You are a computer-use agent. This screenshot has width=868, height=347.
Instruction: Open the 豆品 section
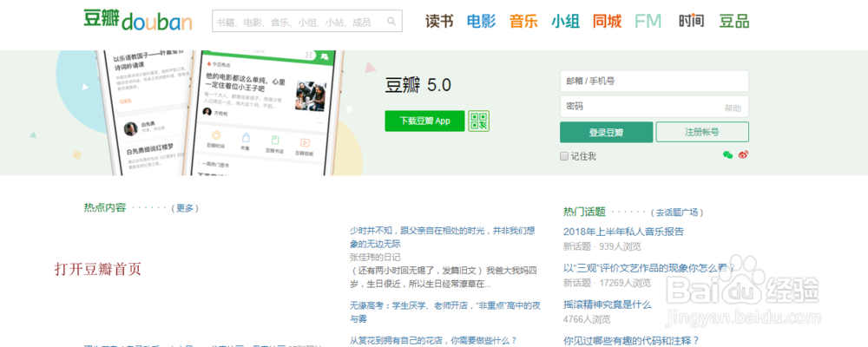click(734, 21)
